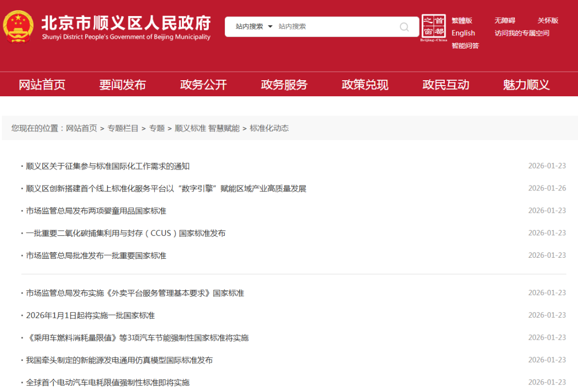Turn on 关怀版 care mode

[548, 20]
